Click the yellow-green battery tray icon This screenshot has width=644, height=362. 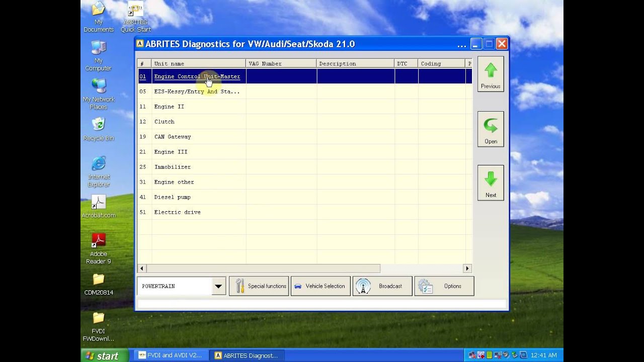(490, 355)
